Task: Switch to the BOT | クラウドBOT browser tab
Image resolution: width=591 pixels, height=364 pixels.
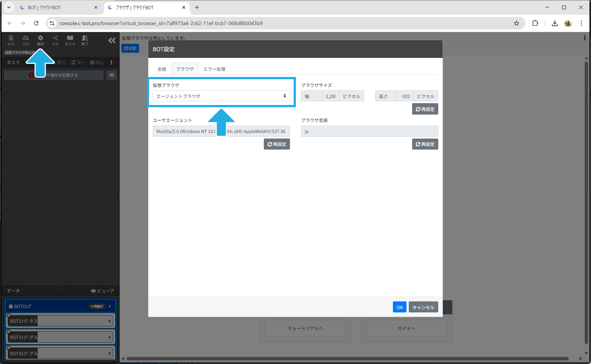Action: pos(59,7)
